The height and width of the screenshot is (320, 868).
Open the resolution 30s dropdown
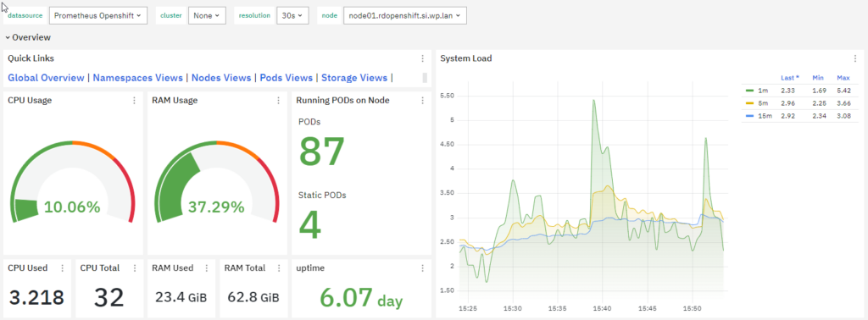(x=292, y=16)
